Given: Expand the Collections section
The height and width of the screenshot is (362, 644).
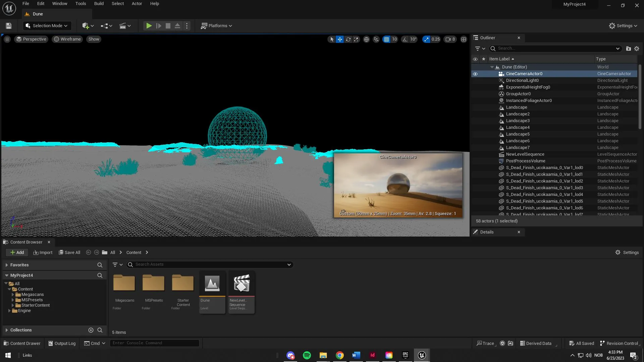Looking at the screenshot, I should tap(7, 330).
